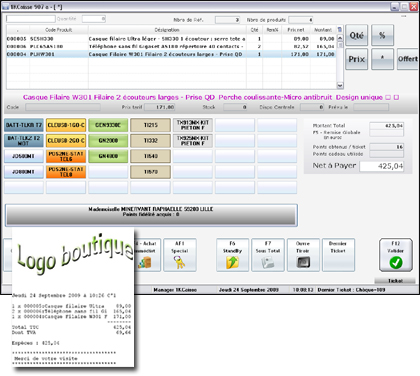
Task: Click the product list scroll up arrow
Action: coord(340,38)
